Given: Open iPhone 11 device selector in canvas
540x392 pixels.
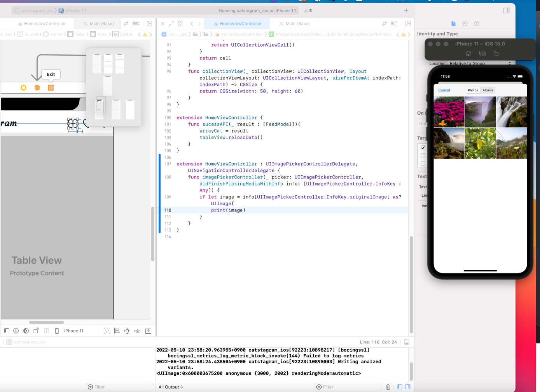Looking at the screenshot, I should (x=74, y=331).
